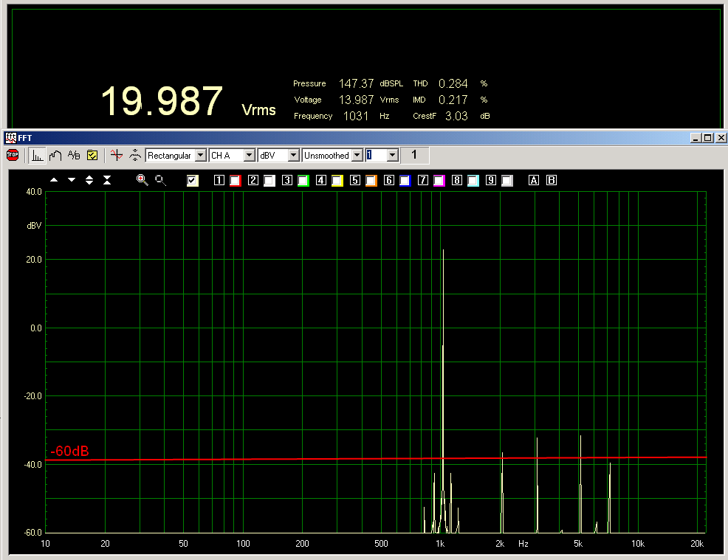Click the boxed number 3 overlay icon
This screenshot has width=728, height=560.
287,180
